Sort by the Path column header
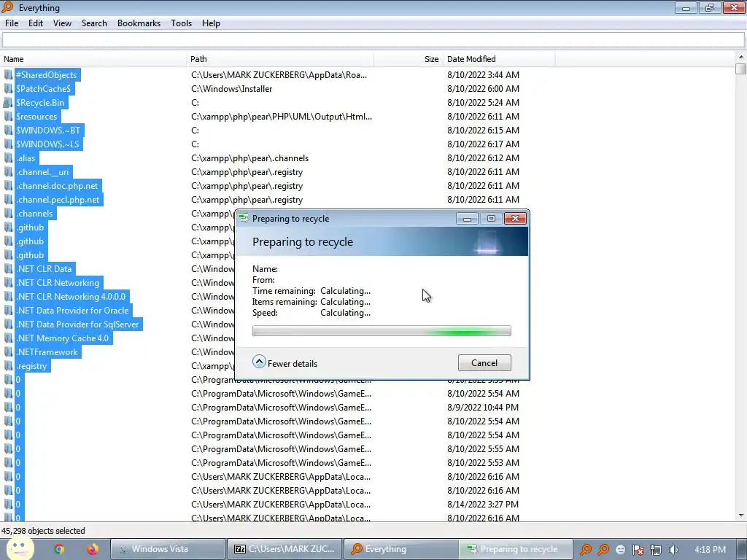The width and height of the screenshot is (747, 560). (x=279, y=59)
